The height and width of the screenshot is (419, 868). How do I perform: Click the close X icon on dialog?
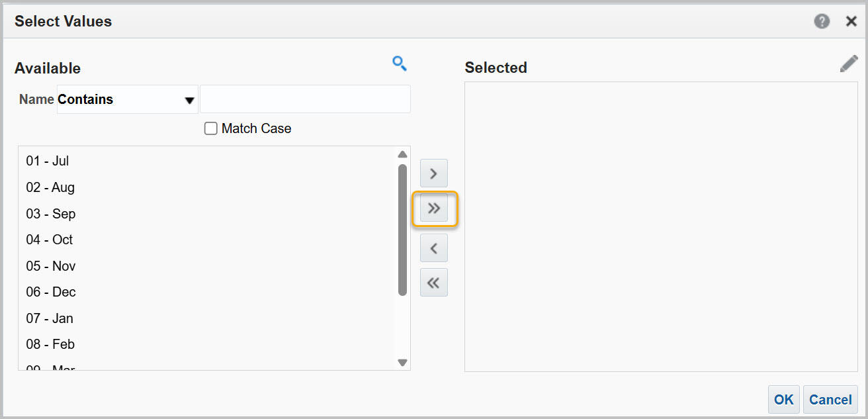pyautogui.click(x=851, y=21)
